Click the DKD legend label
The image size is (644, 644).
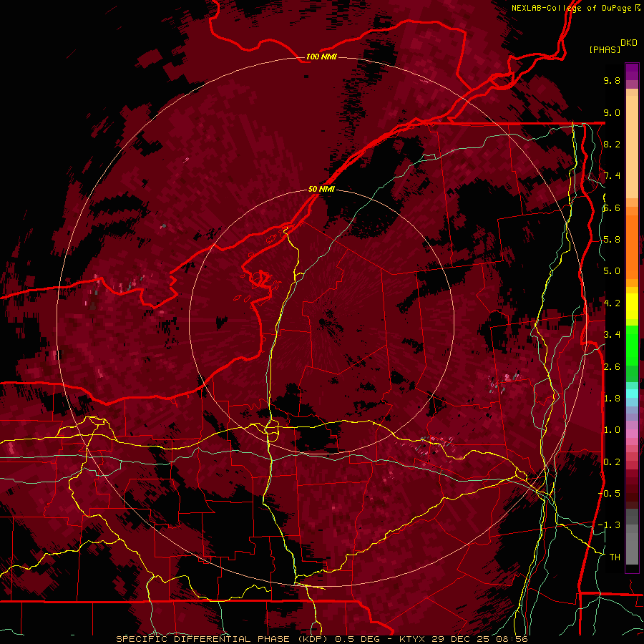[629, 43]
